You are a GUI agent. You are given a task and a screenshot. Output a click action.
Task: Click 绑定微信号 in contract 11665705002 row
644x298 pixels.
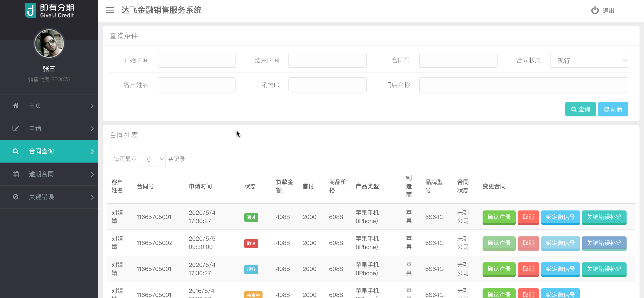click(560, 243)
